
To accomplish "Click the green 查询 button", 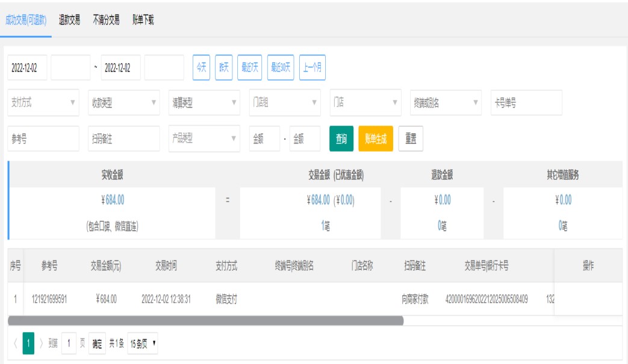I will pyautogui.click(x=341, y=139).
